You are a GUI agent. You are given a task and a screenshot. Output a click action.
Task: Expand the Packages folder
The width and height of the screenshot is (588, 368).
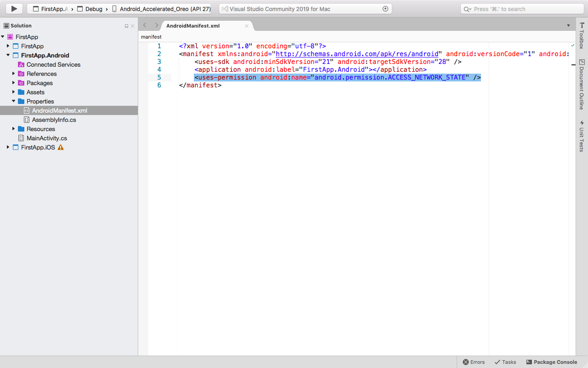click(14, 83)
